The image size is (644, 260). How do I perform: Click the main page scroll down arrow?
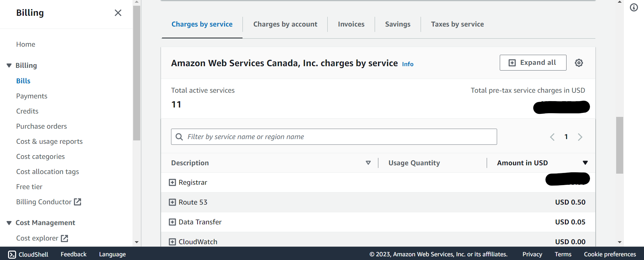pyautogui.click(x=620, y=242)
